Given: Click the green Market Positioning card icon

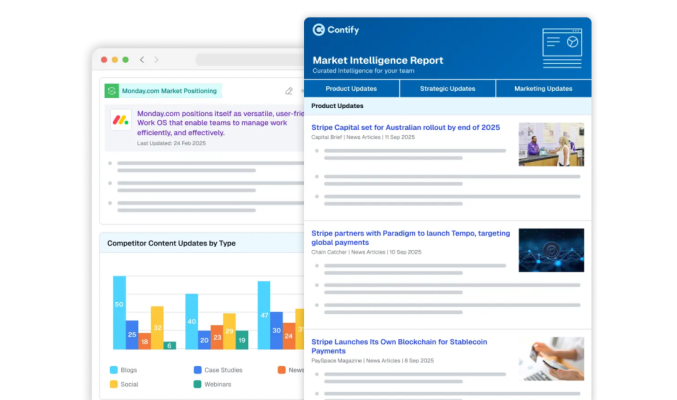Looking at the screenshot, I should [x=112, y=91].
